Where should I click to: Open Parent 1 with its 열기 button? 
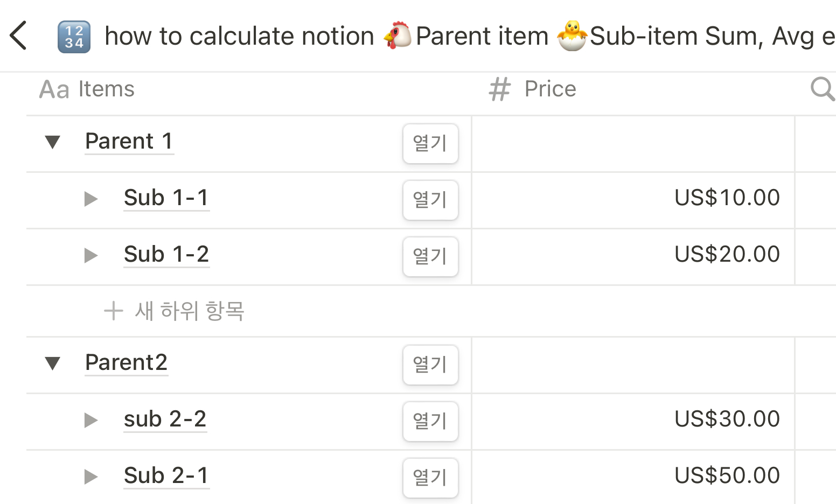click(430, 143)
